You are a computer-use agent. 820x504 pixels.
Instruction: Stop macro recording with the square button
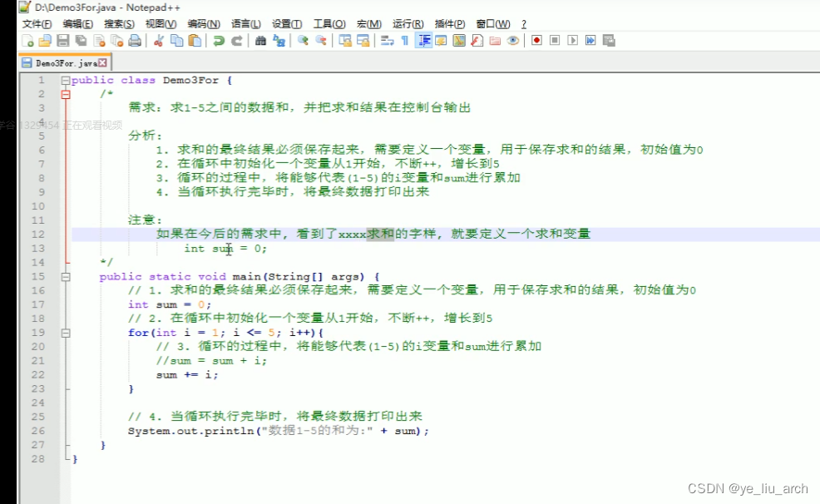tap(555, 41)
